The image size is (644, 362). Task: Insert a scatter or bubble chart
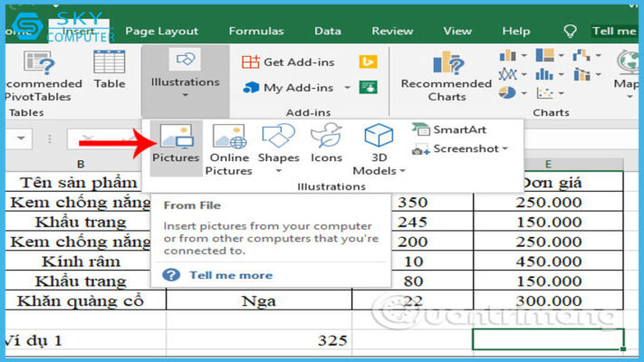(x=549, y=93)
